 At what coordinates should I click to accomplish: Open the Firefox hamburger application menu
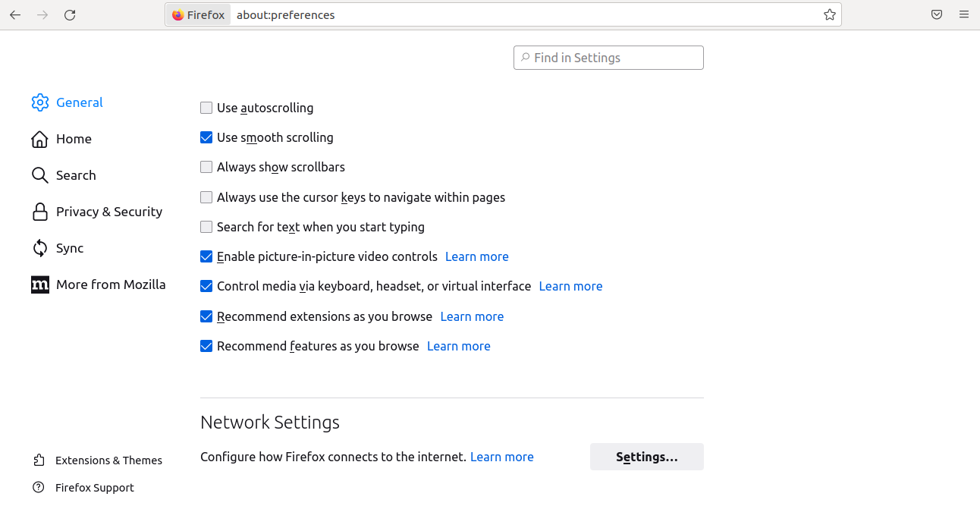(964, 15)
